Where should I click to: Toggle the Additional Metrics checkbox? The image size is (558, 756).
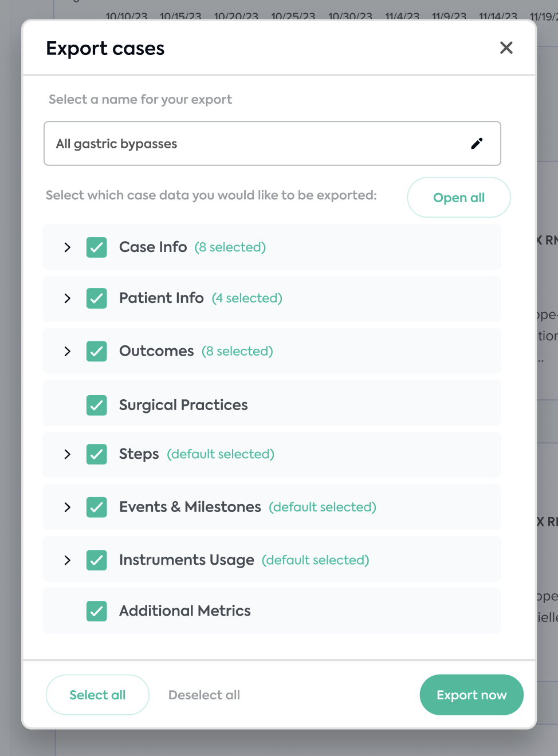pyautogui.click(x=97, y=611)
